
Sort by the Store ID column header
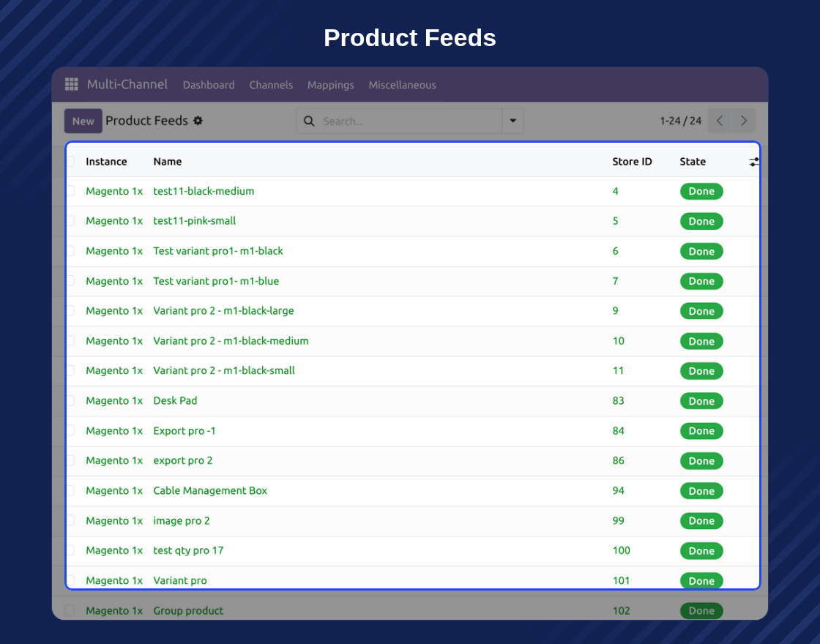tap(632, 162)
